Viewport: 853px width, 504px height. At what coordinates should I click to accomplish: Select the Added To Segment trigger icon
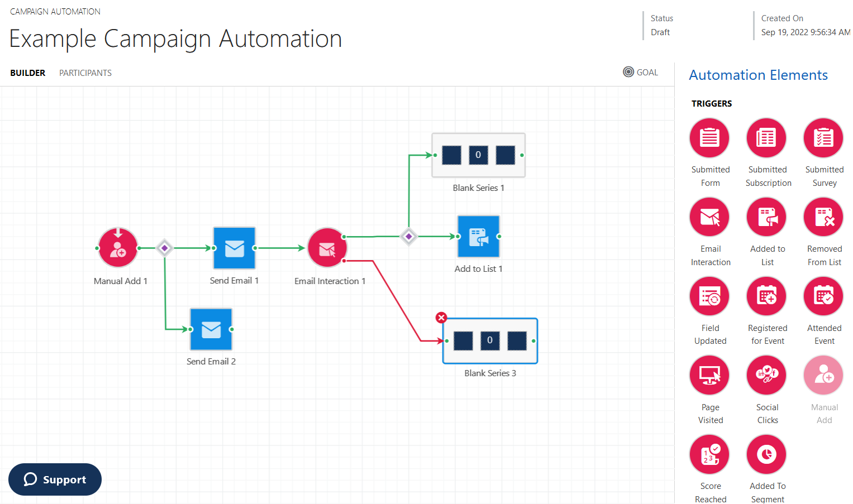click(766, 454)
